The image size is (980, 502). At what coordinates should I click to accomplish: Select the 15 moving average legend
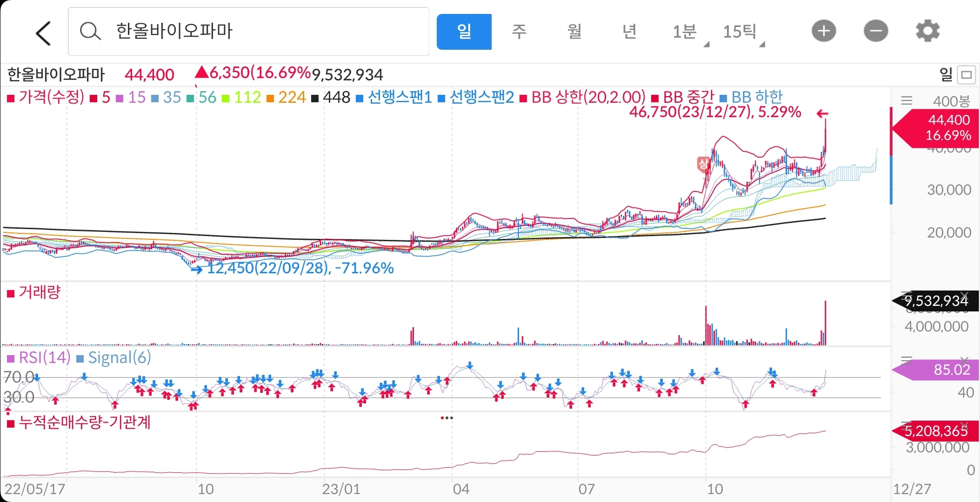point(131,97)
